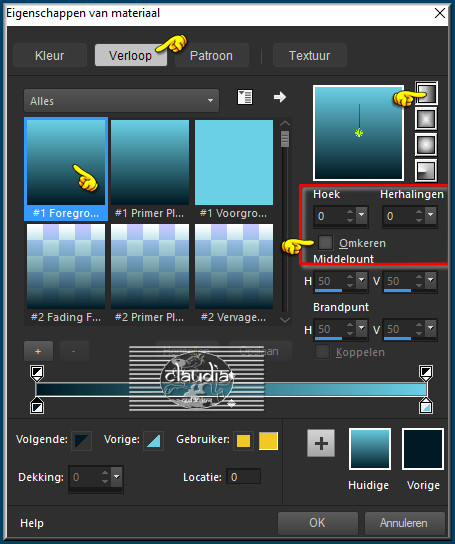Switch to the Textuur tab
The image size is (455, 544).
(x=310, y=55)
